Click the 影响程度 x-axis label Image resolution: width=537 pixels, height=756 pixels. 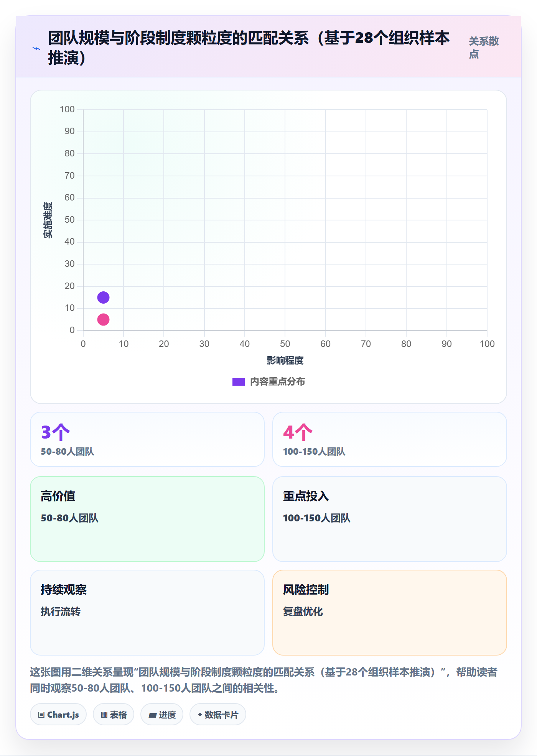tap(285, 360)
